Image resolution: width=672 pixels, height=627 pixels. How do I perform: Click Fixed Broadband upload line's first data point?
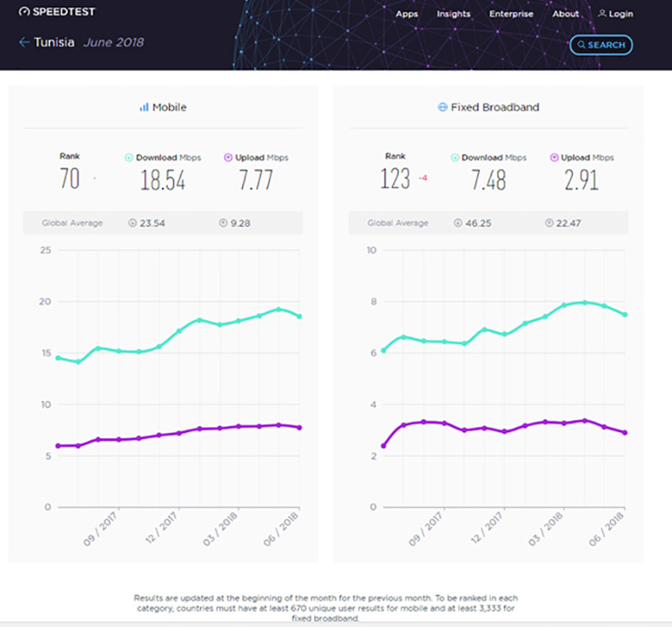pos(384,446)
